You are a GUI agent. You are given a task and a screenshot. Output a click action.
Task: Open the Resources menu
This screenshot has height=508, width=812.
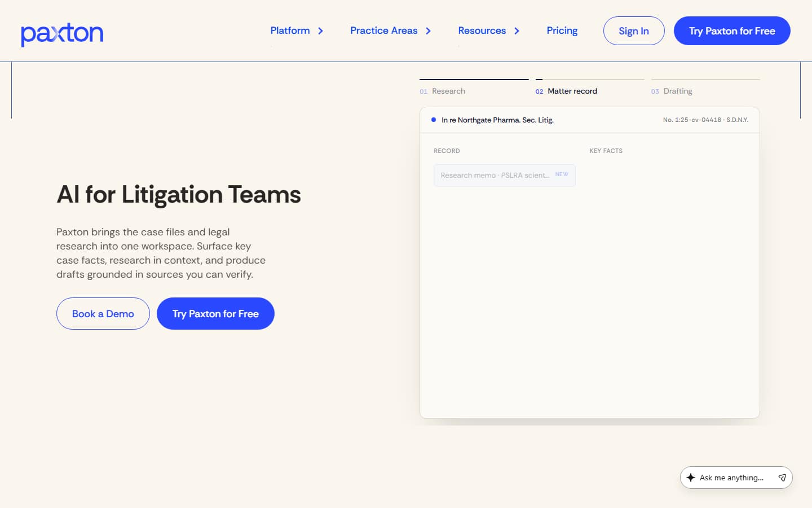pyautogui.click(x=482, y=30)
